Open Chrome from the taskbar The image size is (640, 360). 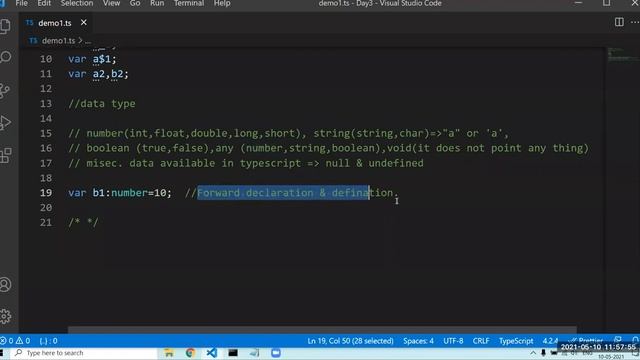[190, 353]
